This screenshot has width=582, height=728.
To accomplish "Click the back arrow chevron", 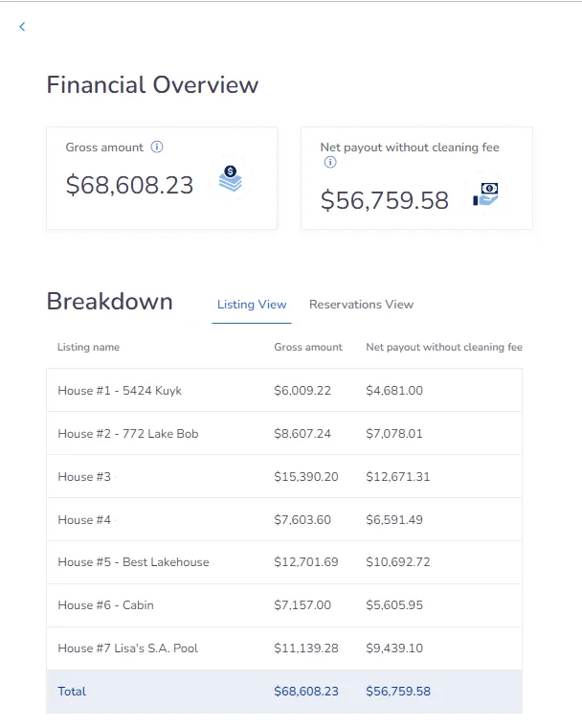I will click(22, 27).
